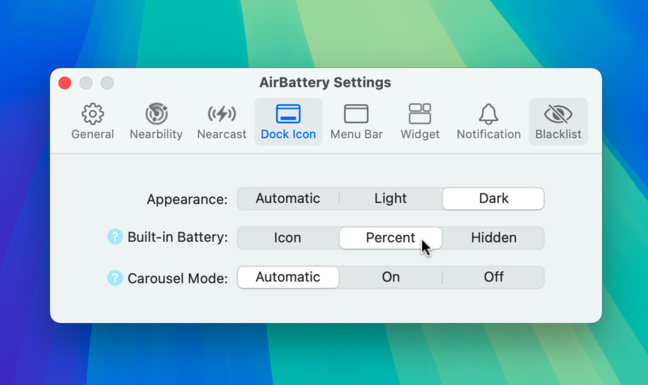Open the General settings tab
648x385 pixels.
[93, 121]
